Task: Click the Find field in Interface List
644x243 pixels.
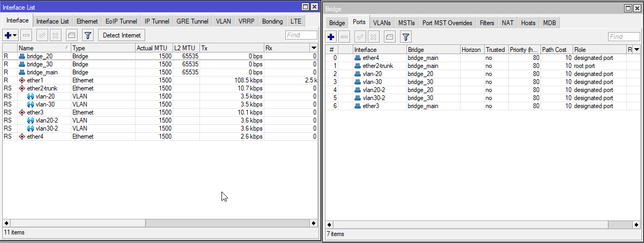Action: (301, 35)
